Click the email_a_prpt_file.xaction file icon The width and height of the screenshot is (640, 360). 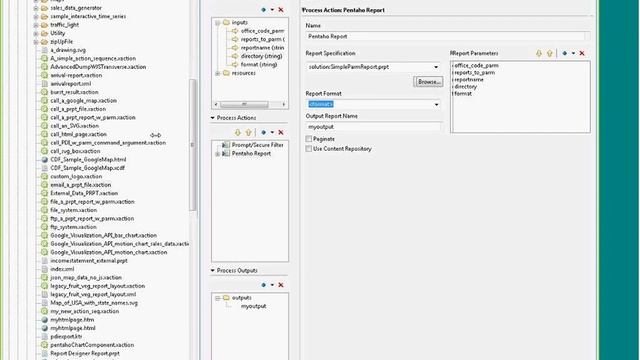pos(44,185)
